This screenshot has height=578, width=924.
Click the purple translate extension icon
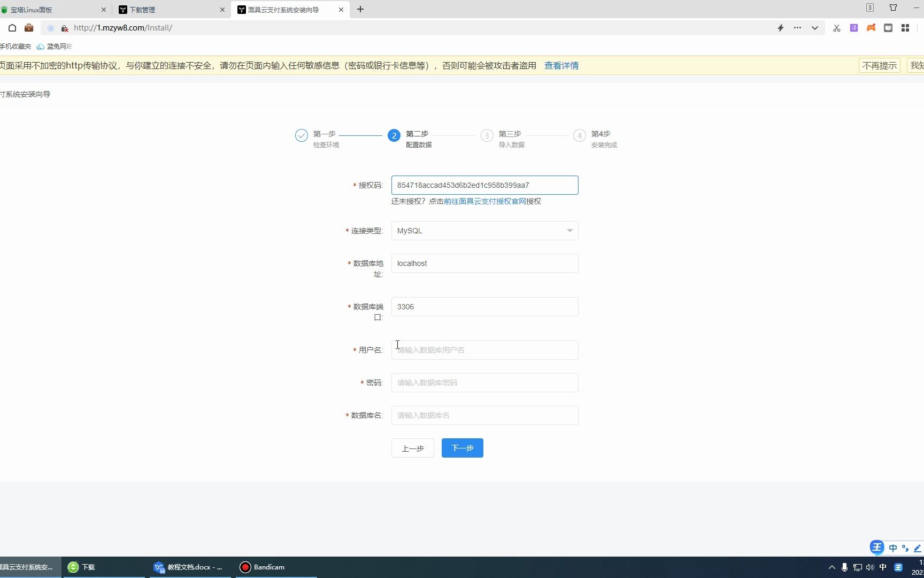click(854, 28)
